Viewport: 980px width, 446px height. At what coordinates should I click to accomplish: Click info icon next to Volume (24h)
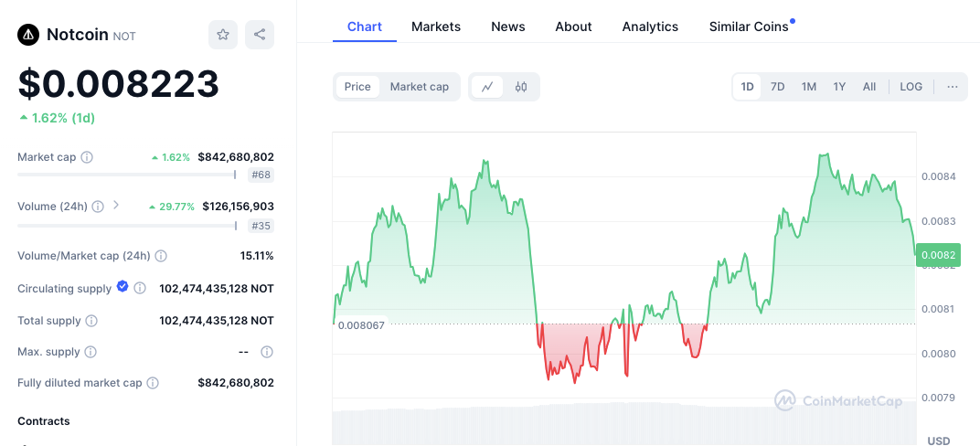coord(98,207)
